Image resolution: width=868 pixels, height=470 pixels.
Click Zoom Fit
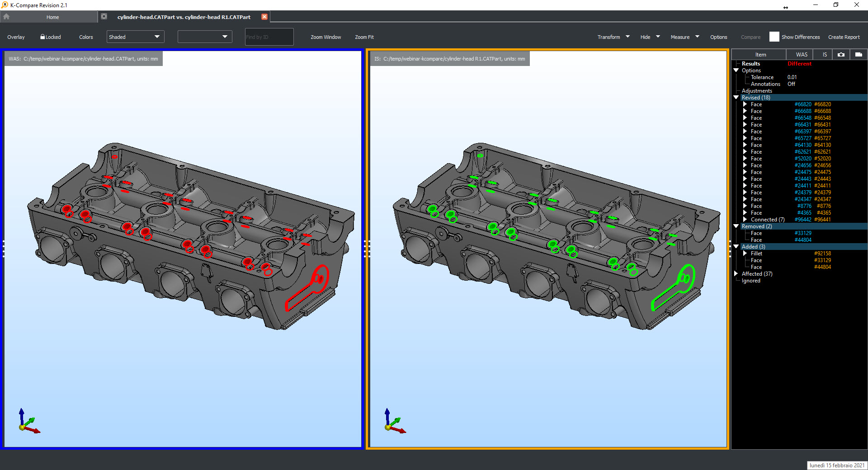[364, 37]
